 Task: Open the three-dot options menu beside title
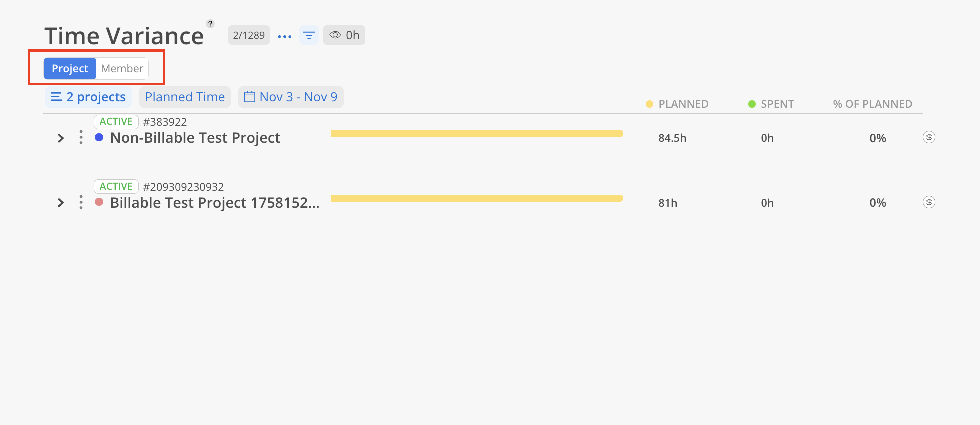pyautogui.click(x=284, y=36)
